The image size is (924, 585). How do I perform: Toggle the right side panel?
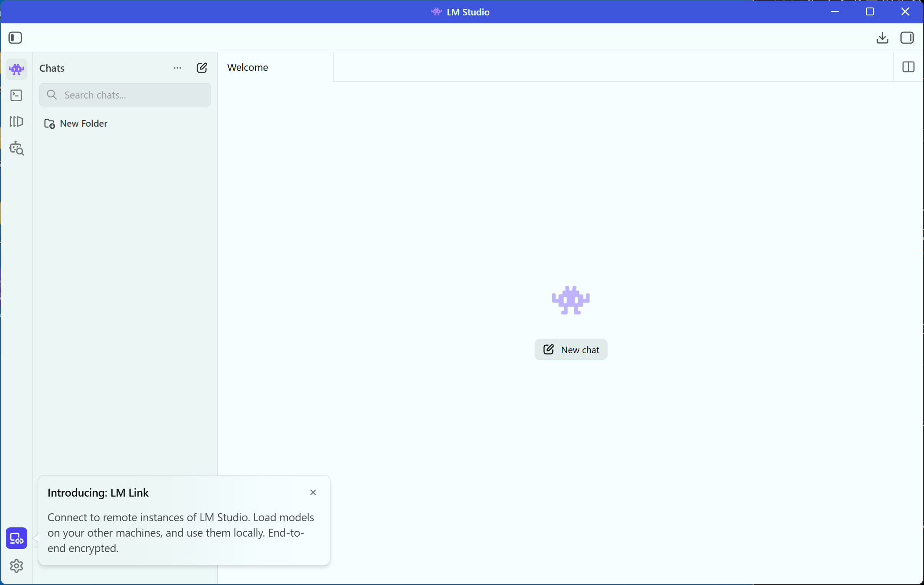[x=908, y=38]
